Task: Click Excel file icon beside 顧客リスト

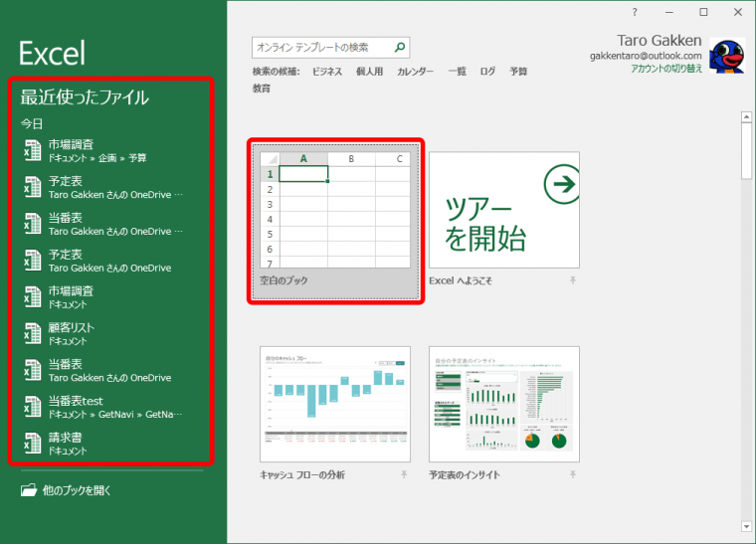Action: 32,333
